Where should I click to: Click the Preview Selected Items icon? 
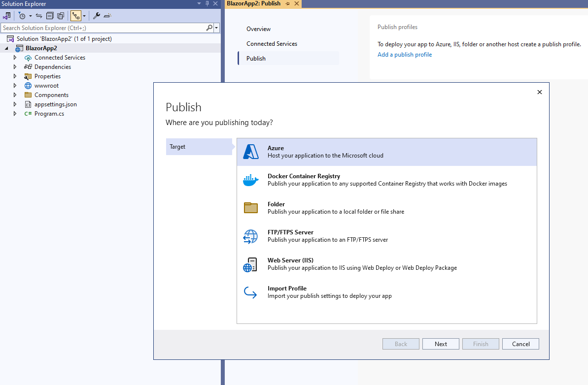107,16
